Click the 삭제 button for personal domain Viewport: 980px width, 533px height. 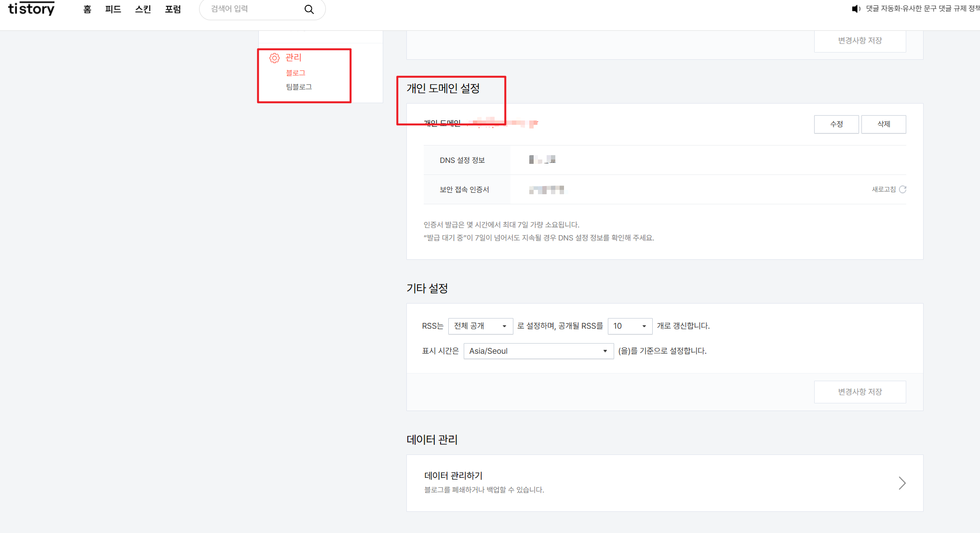coord(883,124)
